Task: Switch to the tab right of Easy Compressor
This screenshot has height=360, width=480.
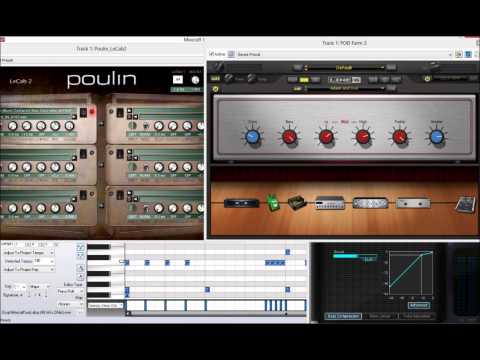Action: point(380,316)
